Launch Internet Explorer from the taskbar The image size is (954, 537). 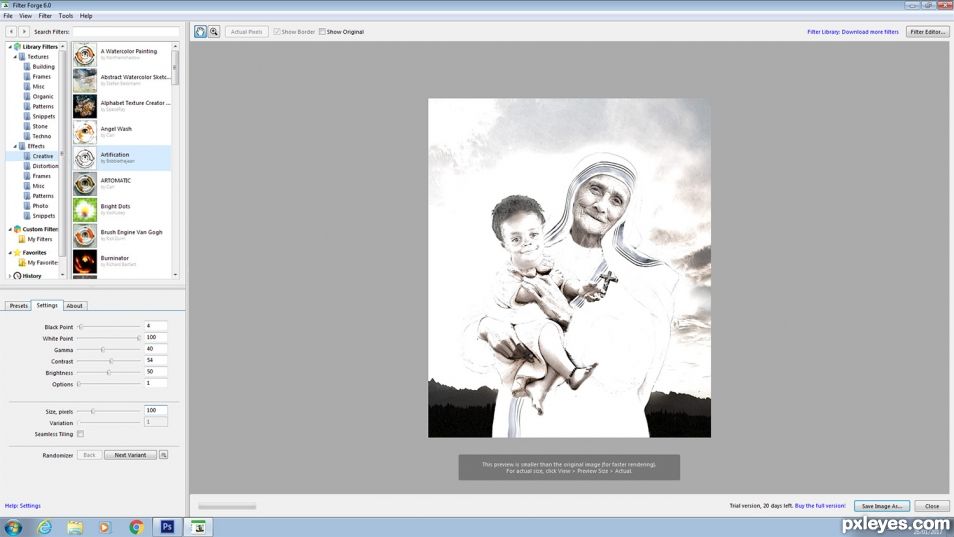[x=44, y=527]
